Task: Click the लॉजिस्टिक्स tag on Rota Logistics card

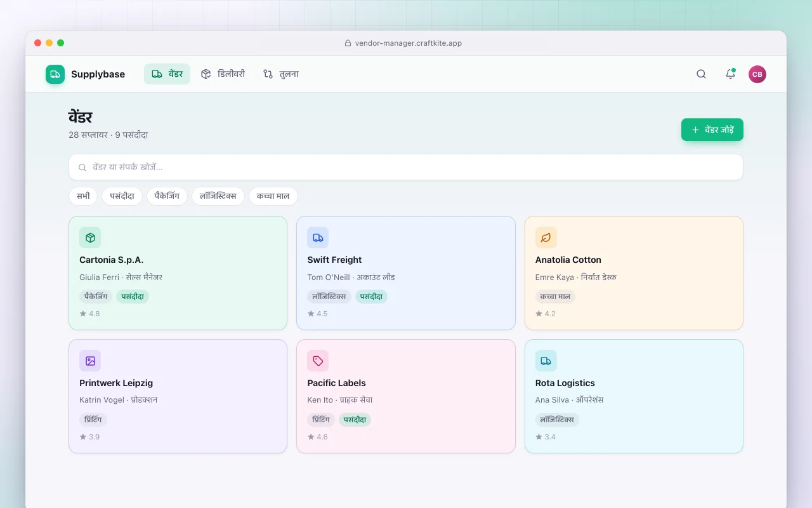Action: 557,420
